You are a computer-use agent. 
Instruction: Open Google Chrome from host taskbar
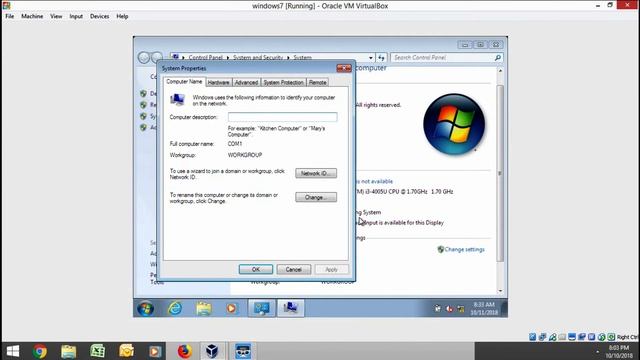pos(40,351)
